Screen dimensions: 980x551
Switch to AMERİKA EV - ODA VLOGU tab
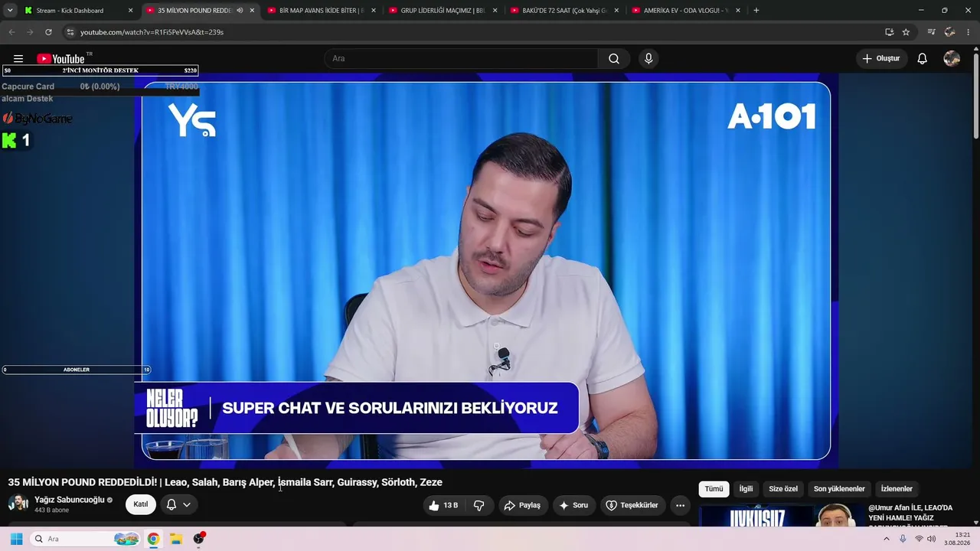[685, 11]
